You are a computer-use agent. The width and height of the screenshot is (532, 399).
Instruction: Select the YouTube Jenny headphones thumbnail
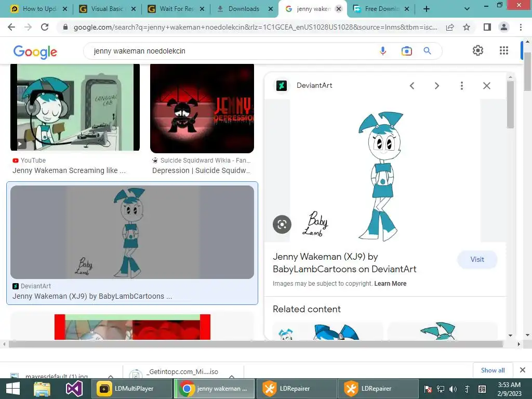75,107
